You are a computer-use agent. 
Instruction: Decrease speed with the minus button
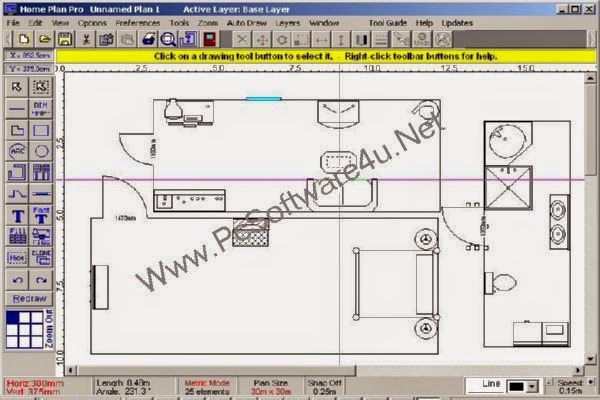coord(549,382)
